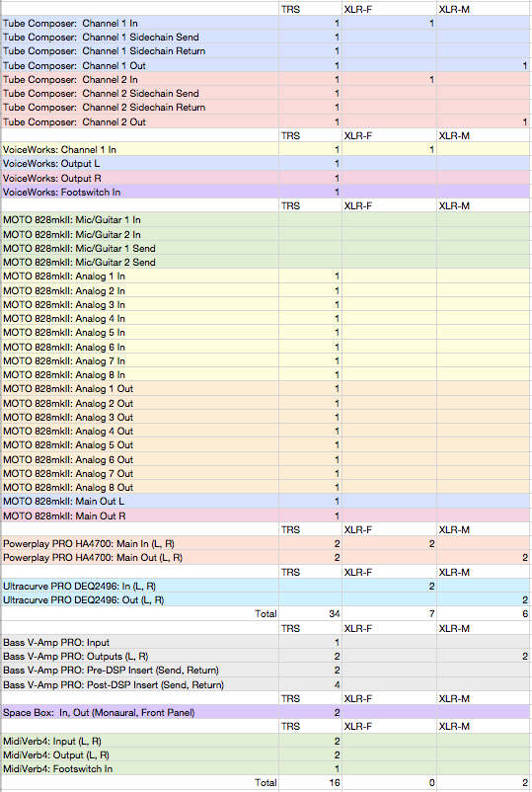Click the XLR-F total value 7

click(431, 614)
